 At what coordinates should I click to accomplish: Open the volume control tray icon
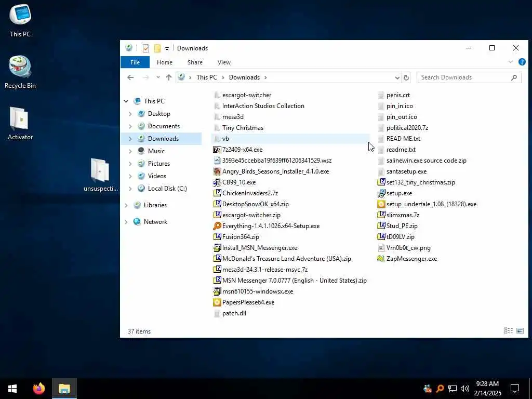tap(464, 389)
